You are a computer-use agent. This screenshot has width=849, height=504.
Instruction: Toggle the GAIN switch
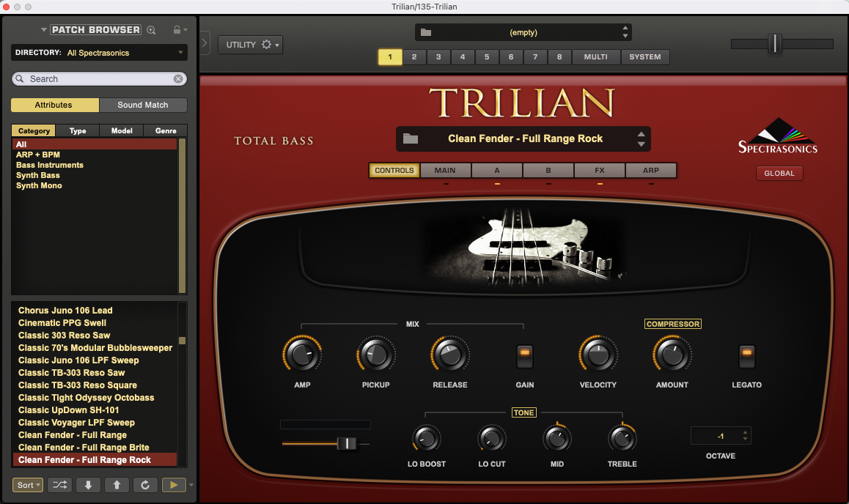pyautogui.click(x=525, y=357)
